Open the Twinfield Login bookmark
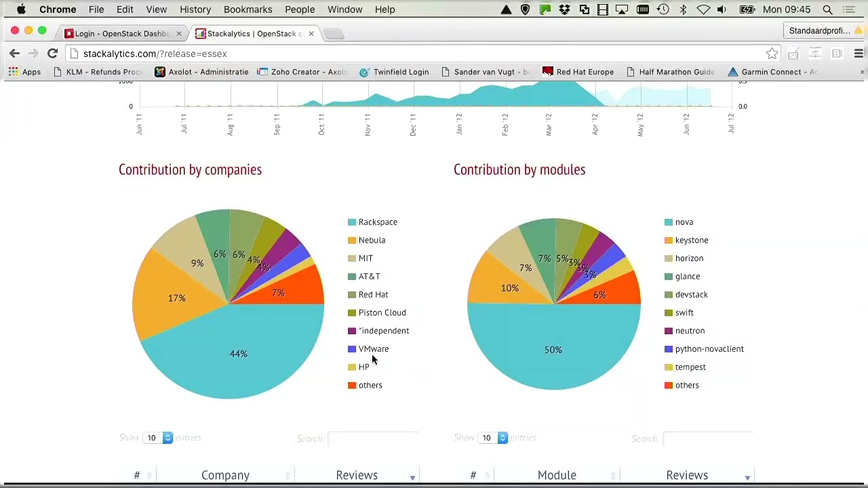The height and width of the screenshot is (488, 868). (x=394, y=72)
